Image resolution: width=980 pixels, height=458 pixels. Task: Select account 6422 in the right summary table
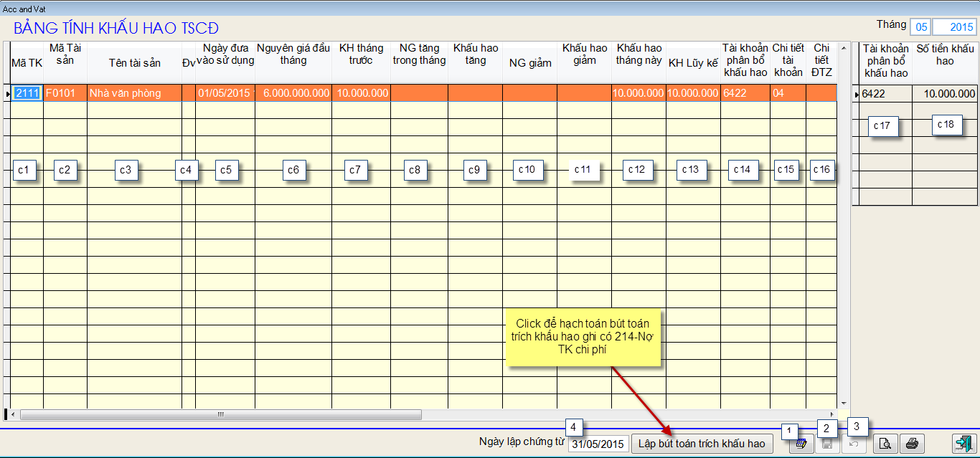(x=882, y=94)
